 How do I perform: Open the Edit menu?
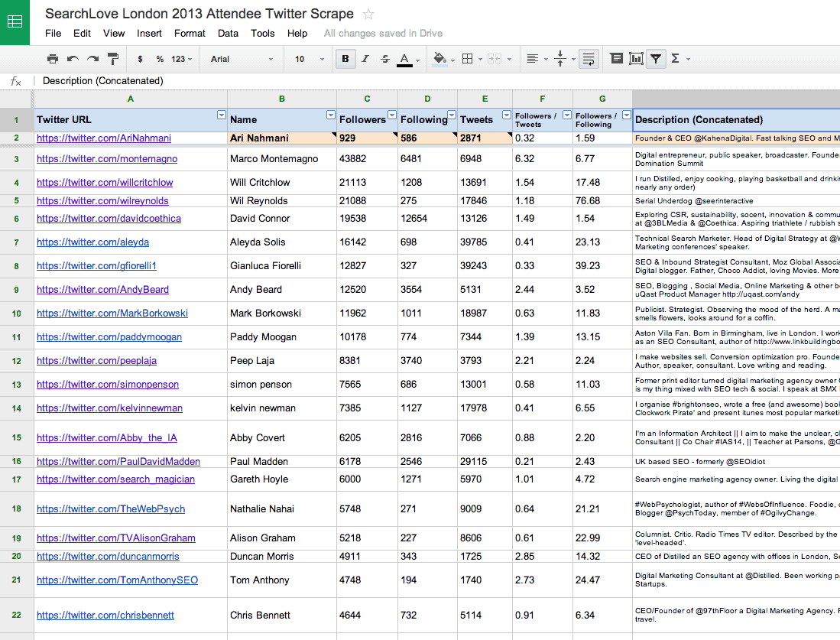[x=82, y=33]
